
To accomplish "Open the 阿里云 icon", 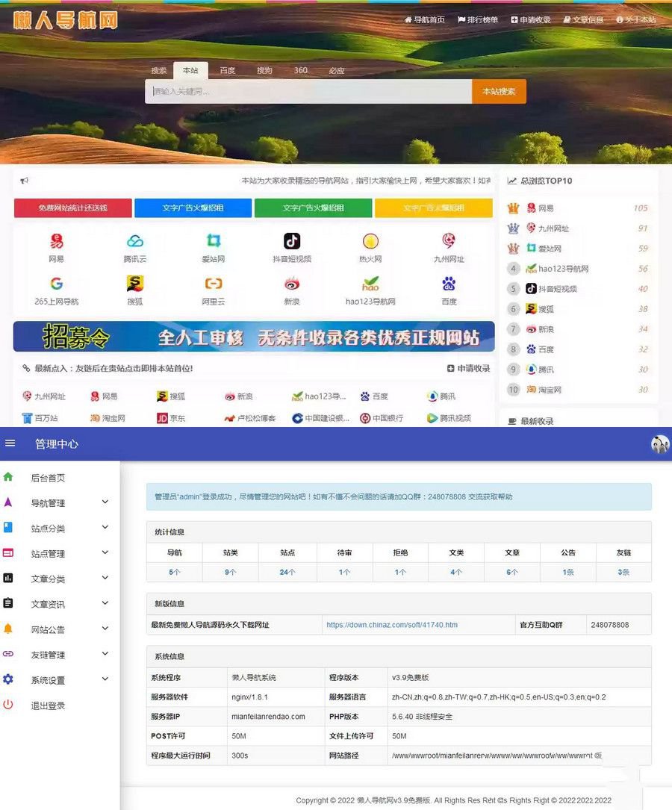I will 214,287.
